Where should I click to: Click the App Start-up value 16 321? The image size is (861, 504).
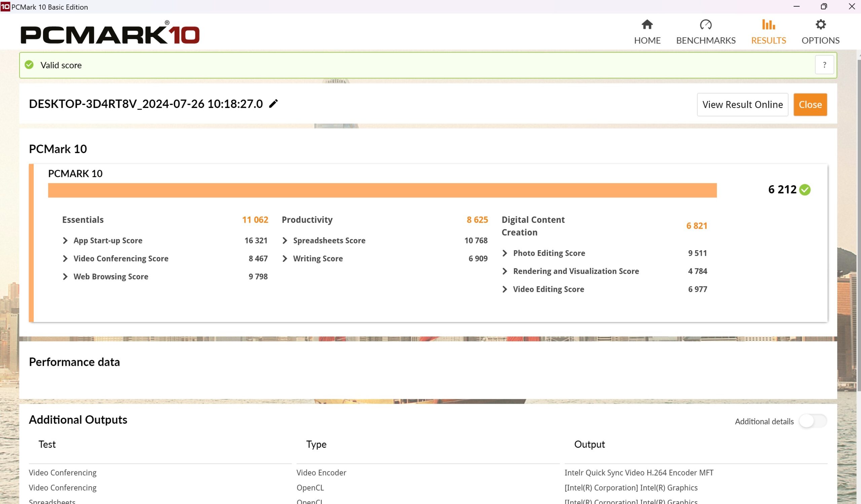tap(256, 241)
